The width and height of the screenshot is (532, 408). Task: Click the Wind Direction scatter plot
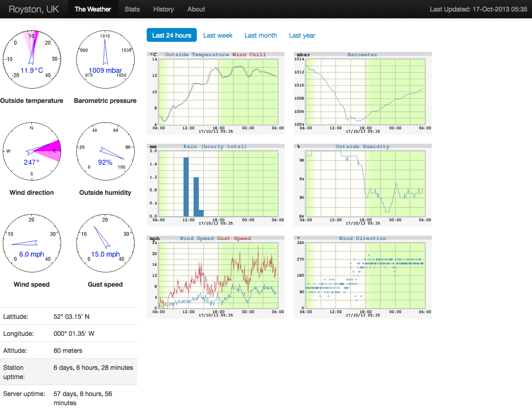coord(362,277)
